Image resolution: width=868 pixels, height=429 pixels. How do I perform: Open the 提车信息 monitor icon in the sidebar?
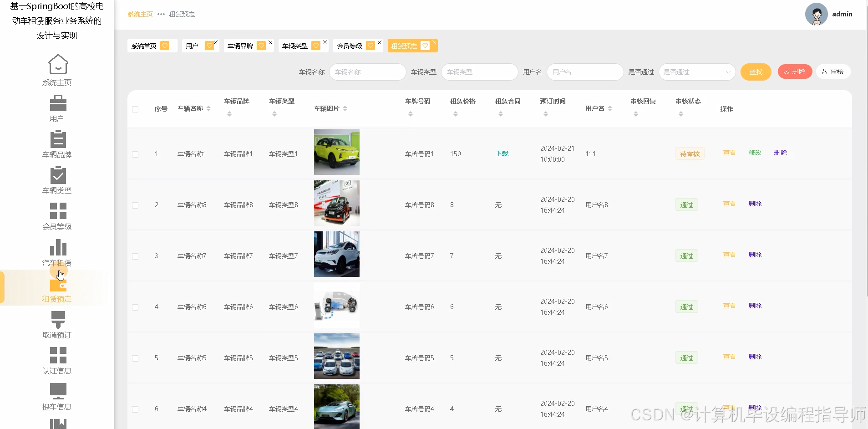(x=58, y=391)
